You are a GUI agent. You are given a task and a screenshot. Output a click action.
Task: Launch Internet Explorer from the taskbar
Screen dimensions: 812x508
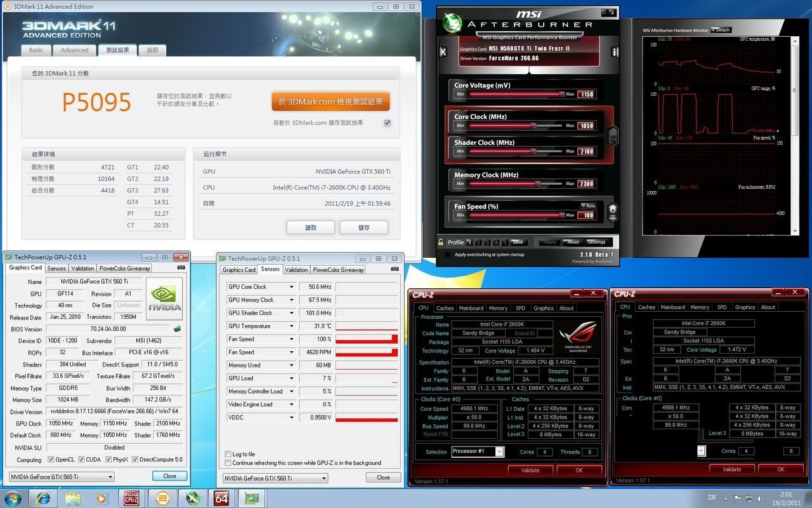44,498
